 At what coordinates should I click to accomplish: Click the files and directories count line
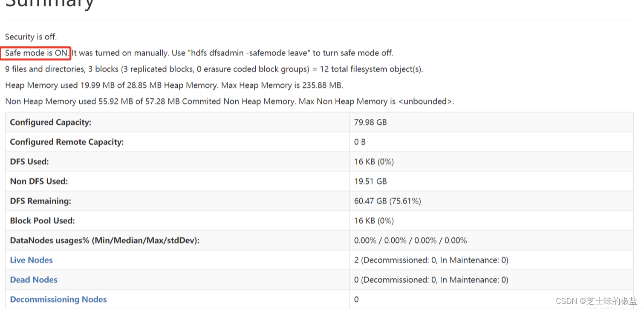point(214,69)
